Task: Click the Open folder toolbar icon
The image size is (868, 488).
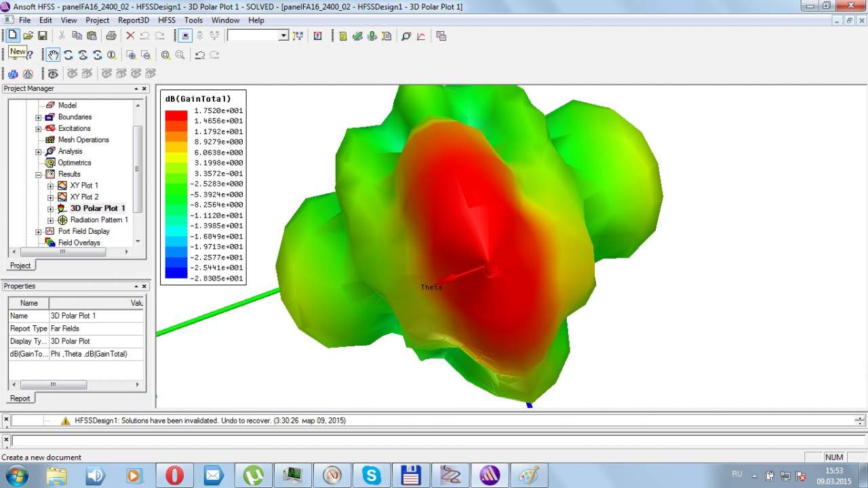Action: pyautogui.click(x=28, y=36)
